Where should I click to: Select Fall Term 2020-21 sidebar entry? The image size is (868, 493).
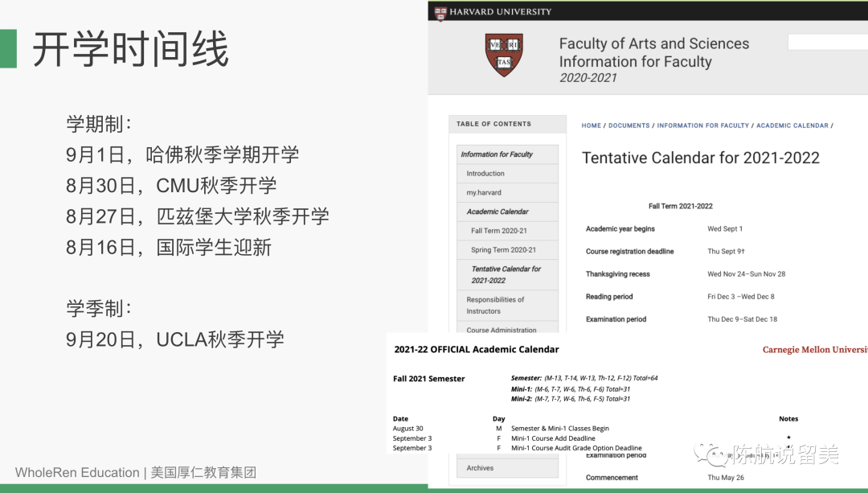[x=499, y=231]
